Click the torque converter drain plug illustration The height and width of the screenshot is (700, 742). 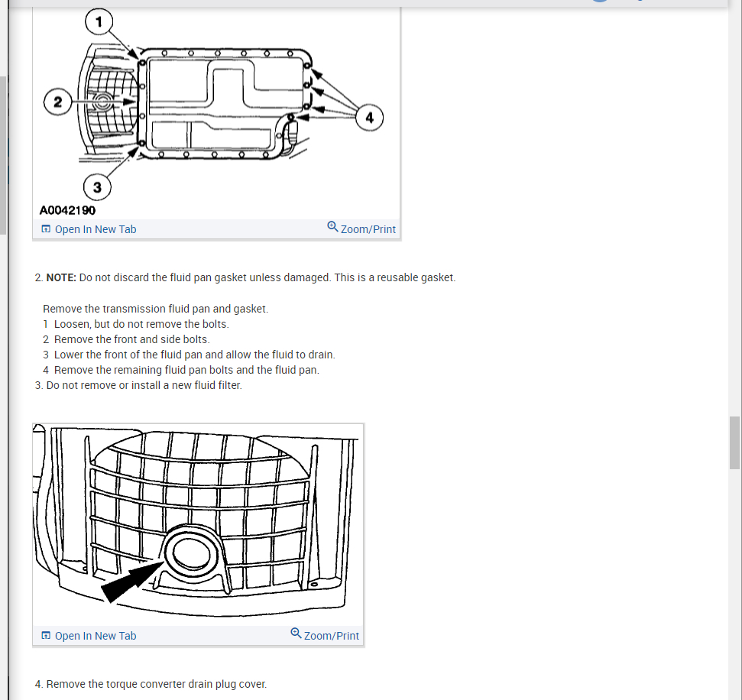pyautogui.click(x=198, y=524)
